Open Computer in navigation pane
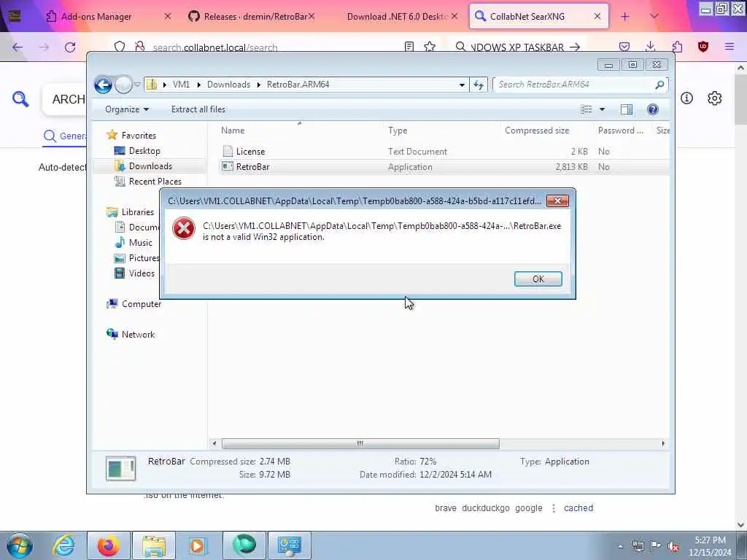This screenshot has width=747, height=560. pos(141,304)
